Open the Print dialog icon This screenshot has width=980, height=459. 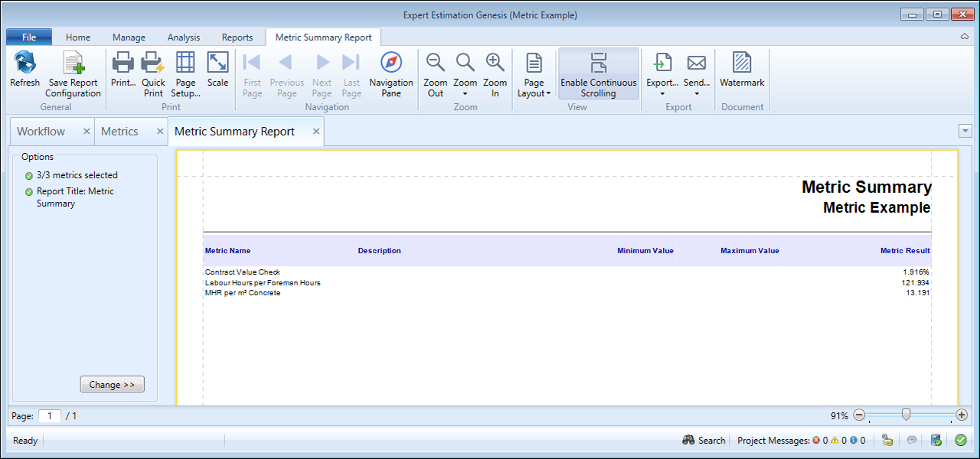[x=122, y=63]
